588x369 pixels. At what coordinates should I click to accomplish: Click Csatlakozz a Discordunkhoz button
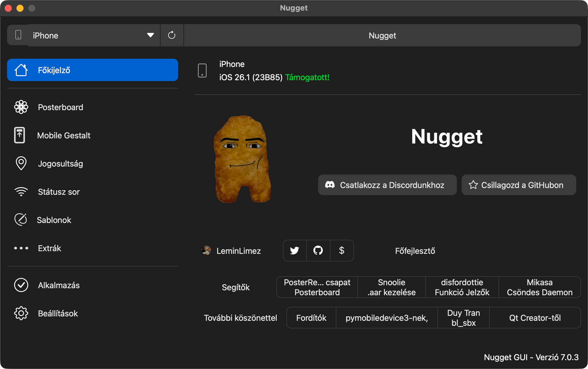387,185
